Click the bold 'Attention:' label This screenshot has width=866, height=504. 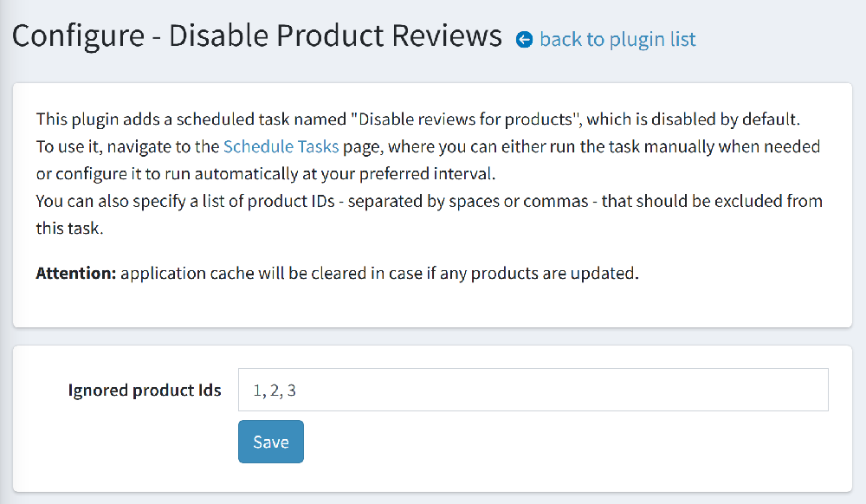pos(76,274)
